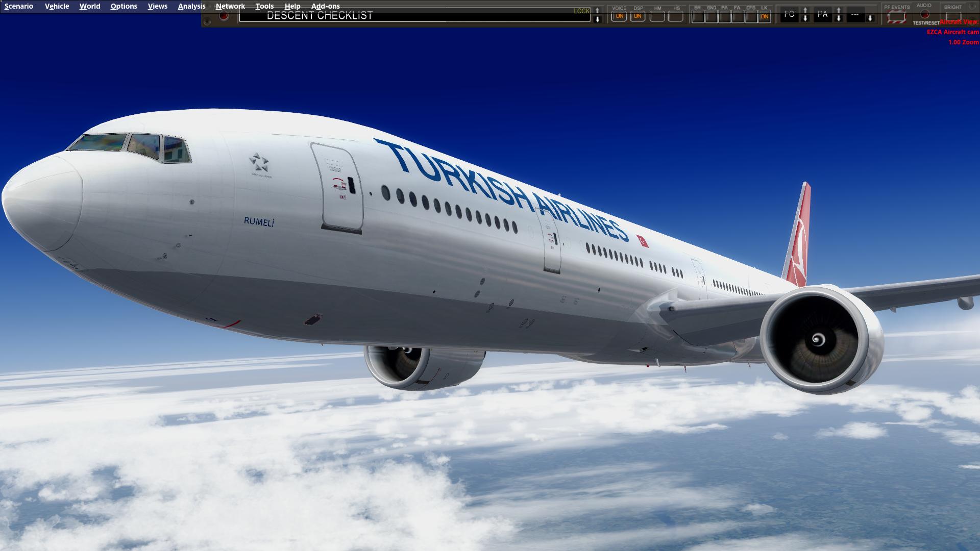Click the DESCENT CHECKLIST display

pos(414,15)
